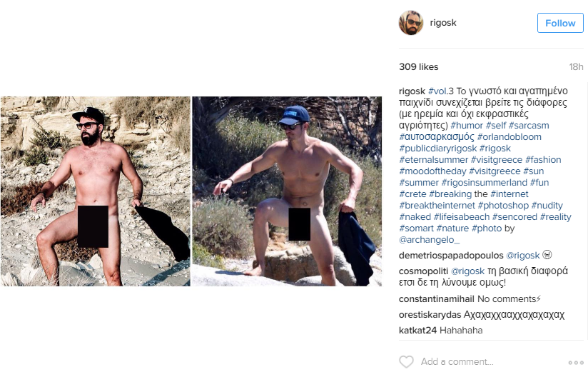
Task: Open the #humor hashtag
Action: point(467,126)
